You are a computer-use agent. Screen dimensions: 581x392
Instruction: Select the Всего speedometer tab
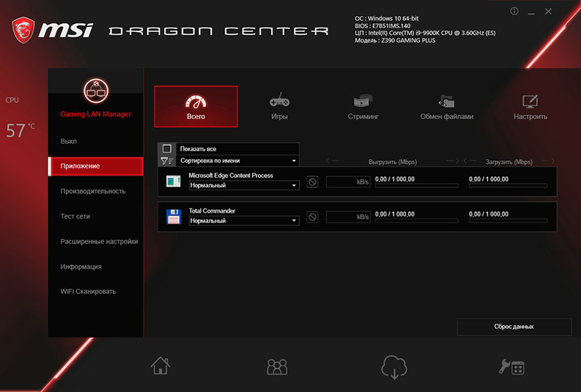click(195, 107)
